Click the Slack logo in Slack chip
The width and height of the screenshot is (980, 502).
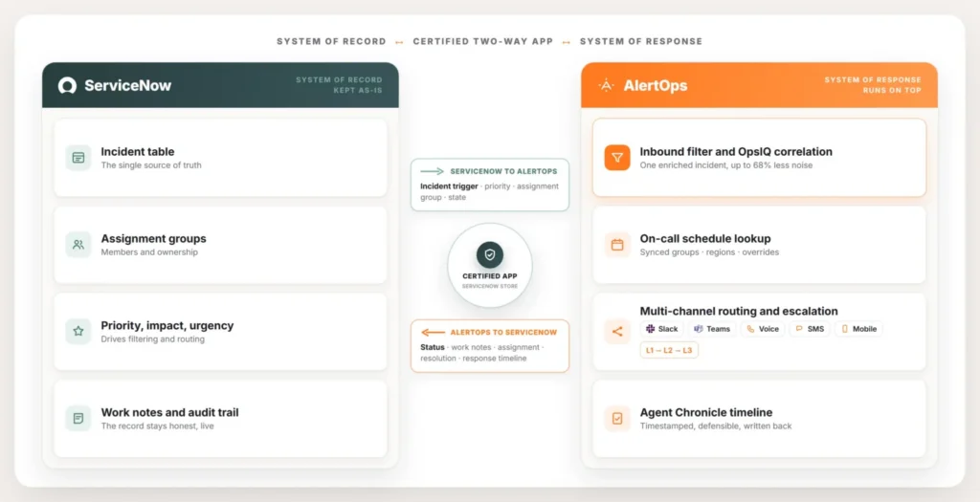(x=650, y=328)
